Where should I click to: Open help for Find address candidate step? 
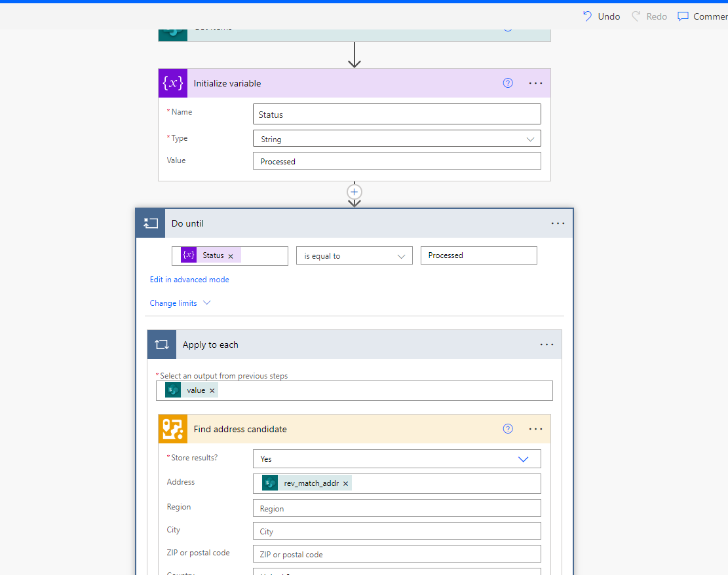(x=508, y=428)
